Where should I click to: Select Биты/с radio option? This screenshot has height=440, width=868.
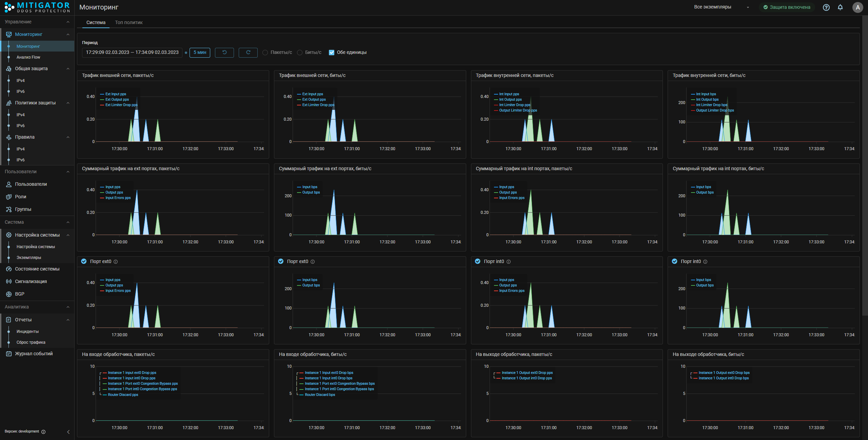point(300,53)
